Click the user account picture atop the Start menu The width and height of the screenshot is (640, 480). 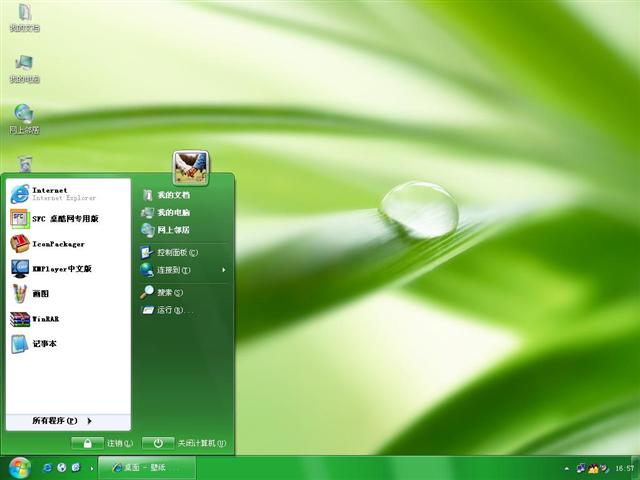[190, 167]
